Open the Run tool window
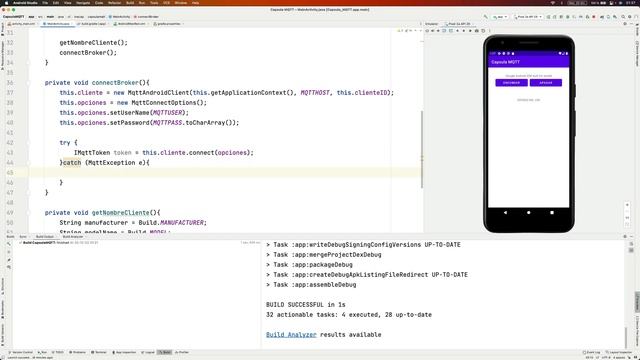 (x=42, y=352)
